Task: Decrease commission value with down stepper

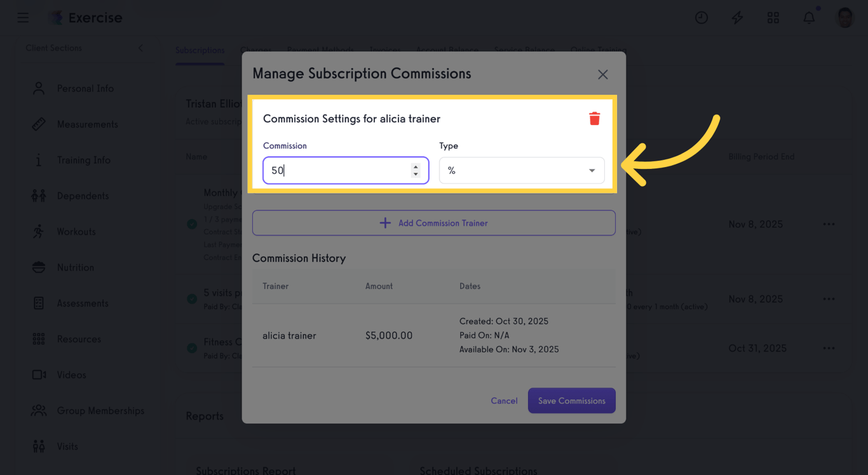Action: (416, 174)
